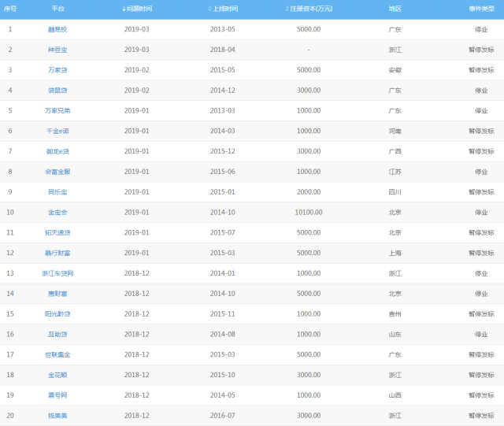Screen dimensions: 504x426
Task: Select the launch date 2015-11
Action: [222, 314]
